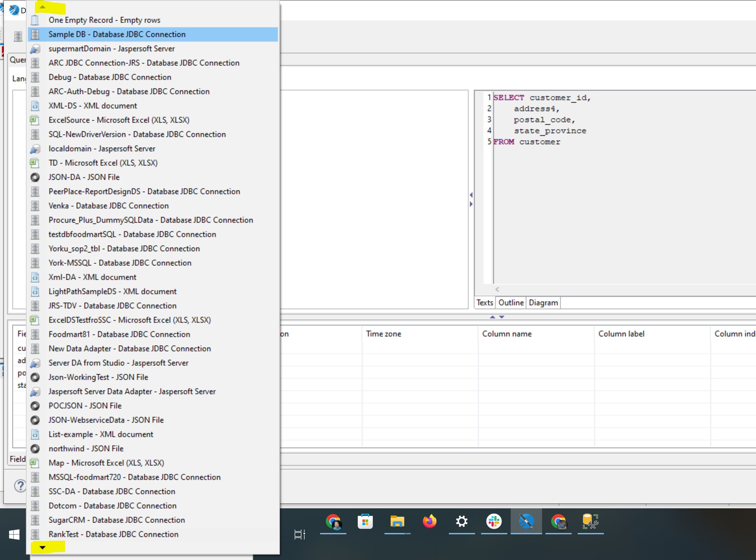Click the Json-WorkingTest JSON icon

(x=35, y=377)
